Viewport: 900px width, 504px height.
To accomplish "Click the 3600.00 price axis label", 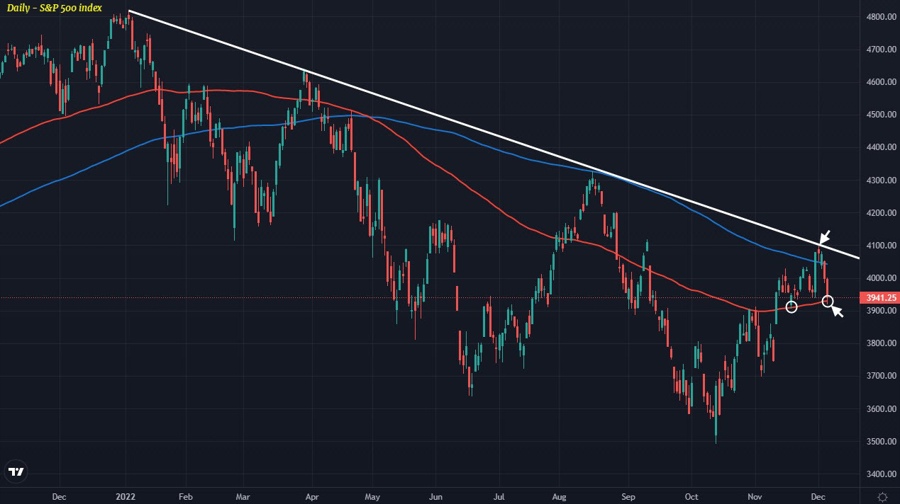I will [x=881, y=409].
